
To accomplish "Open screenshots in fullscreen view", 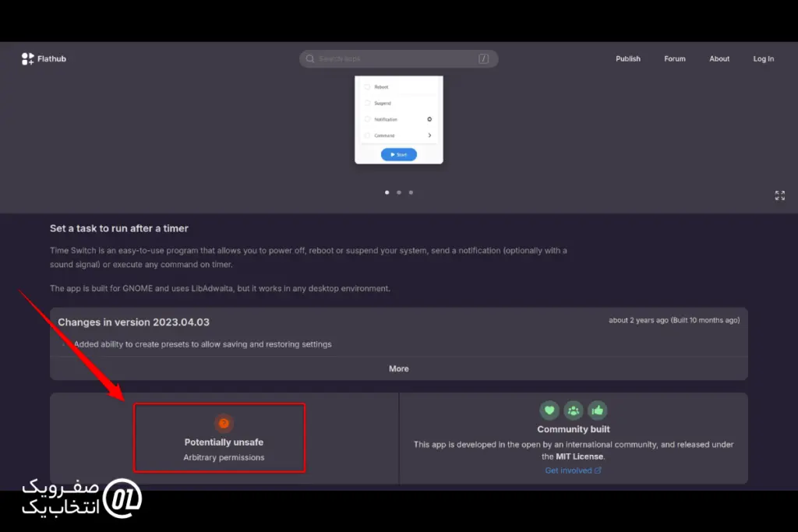I will (779, 196).
